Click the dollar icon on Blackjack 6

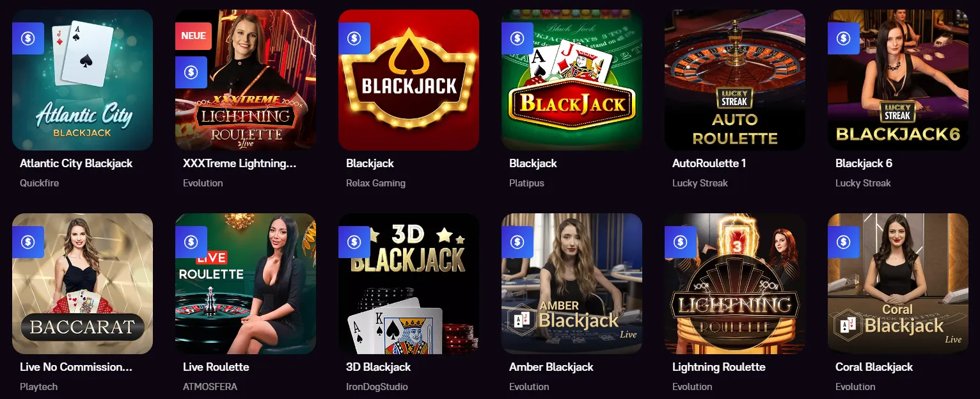pos(843,38)
